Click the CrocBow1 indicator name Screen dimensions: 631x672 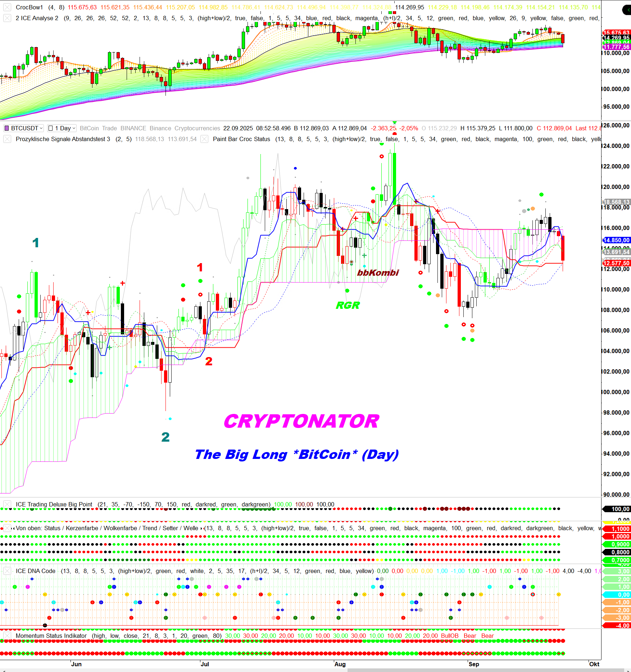[29, 7]
